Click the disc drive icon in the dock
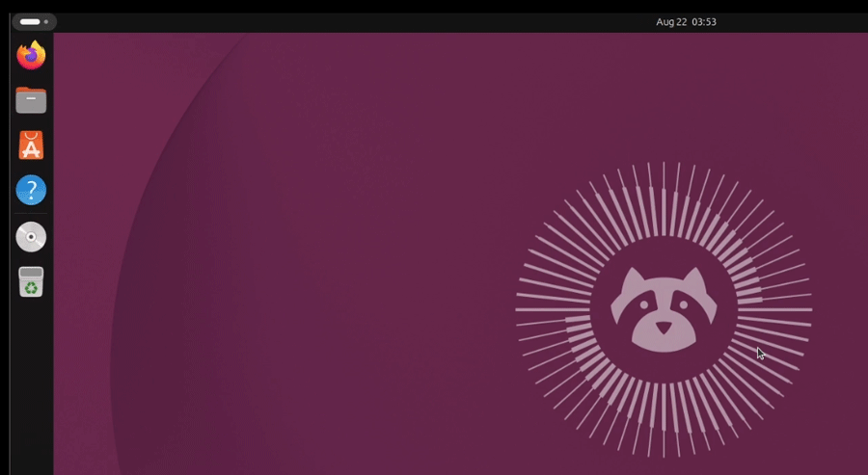The height and width of the screenshot is (475, 868). pos(31,237)
